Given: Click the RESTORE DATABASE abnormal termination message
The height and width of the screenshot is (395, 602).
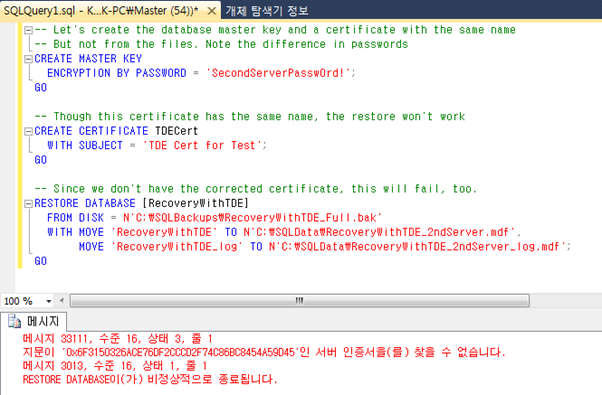Looking at the screenshot, I should 150,379.
